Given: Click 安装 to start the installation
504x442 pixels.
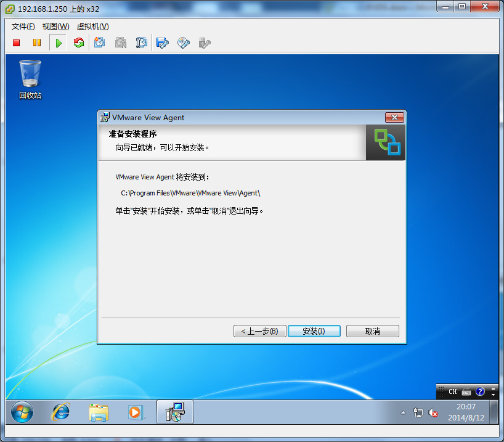Looking at the screenshot, I should click(x=314, y=330).
